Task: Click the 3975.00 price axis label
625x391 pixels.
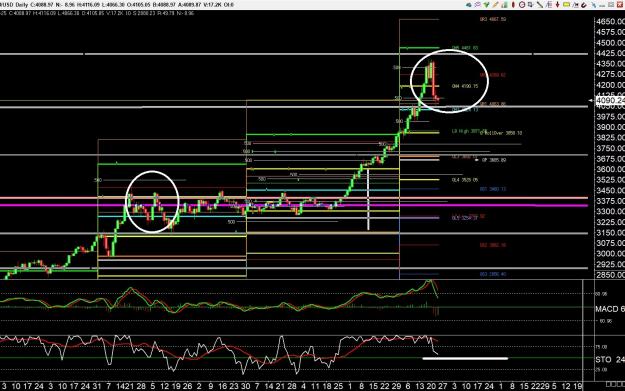Action: (x=610, y=116)
